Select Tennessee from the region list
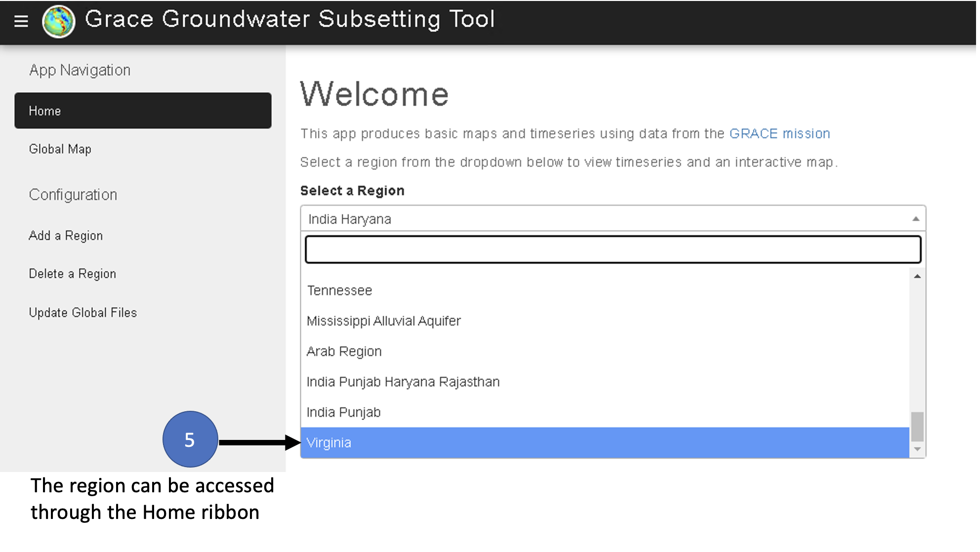980x552 pixels. [605, 290]
